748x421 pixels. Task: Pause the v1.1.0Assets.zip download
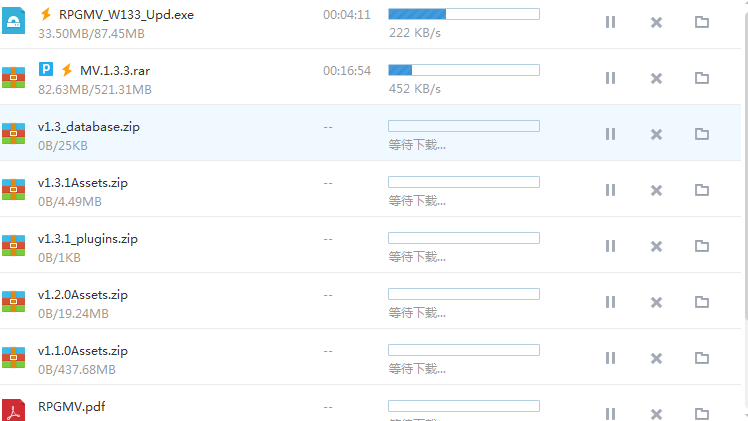(x=610, y=358)
